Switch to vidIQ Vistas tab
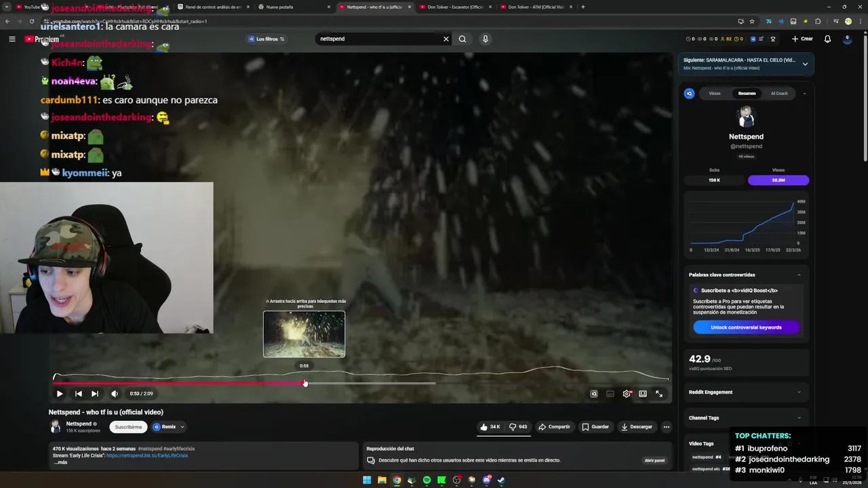 tap(715, 94)
